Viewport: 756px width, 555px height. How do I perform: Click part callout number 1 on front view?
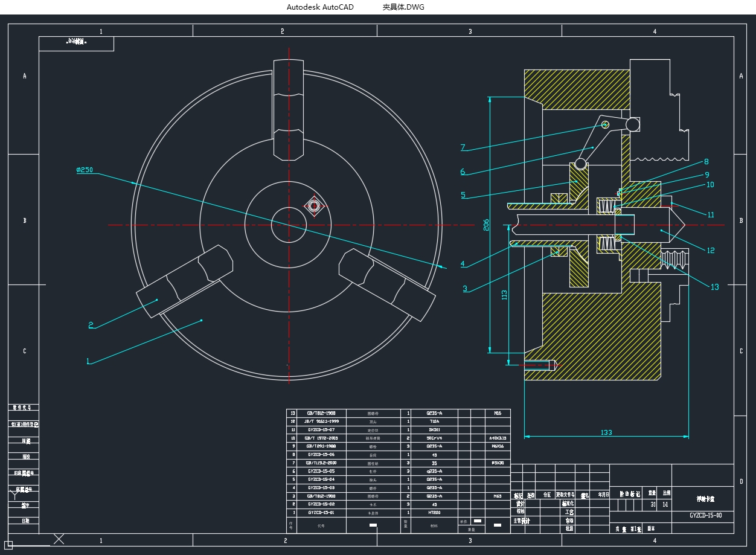click(88, 361)
